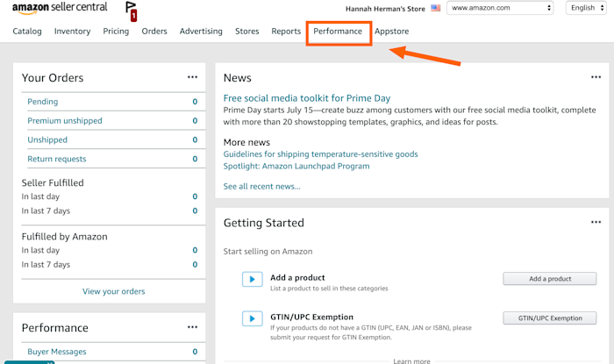Open Free social media toolkit article
614x364 pixels.
coord(307,98)
